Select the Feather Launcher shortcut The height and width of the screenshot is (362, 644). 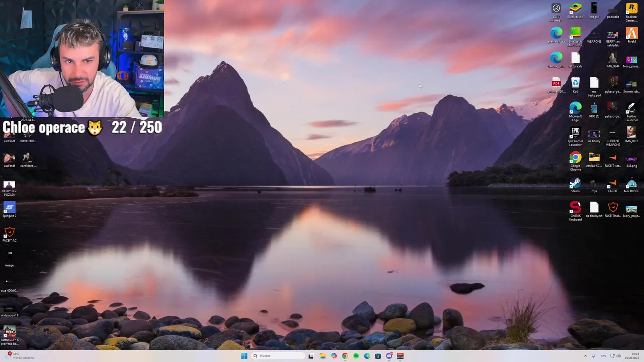click(631, 111)
